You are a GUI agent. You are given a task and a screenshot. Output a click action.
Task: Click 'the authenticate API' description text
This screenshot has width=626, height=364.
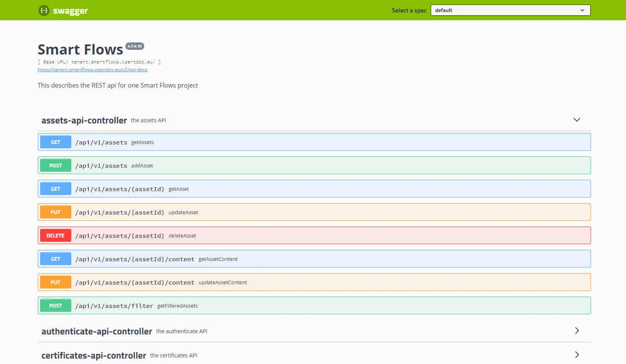182,331
